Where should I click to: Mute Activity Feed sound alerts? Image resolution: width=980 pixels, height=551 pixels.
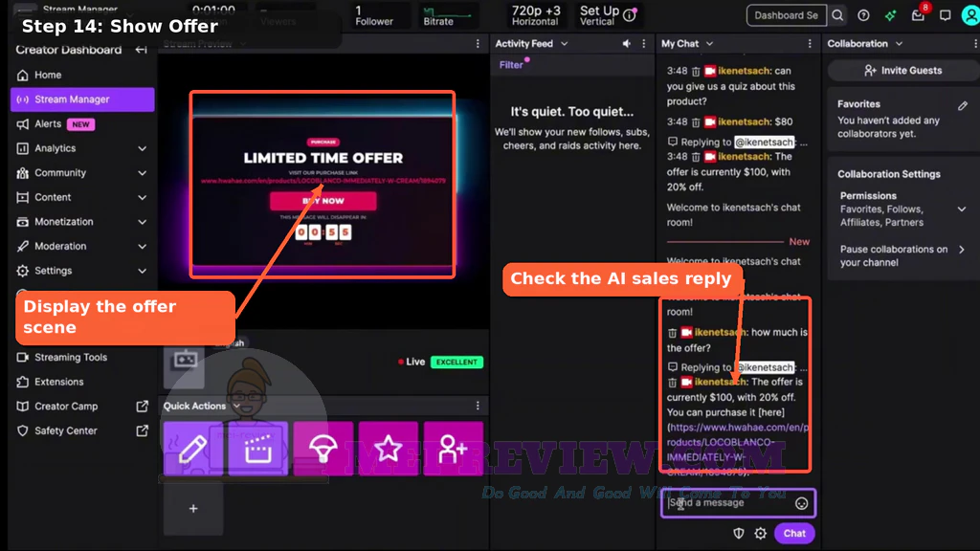tap(626, 44)
